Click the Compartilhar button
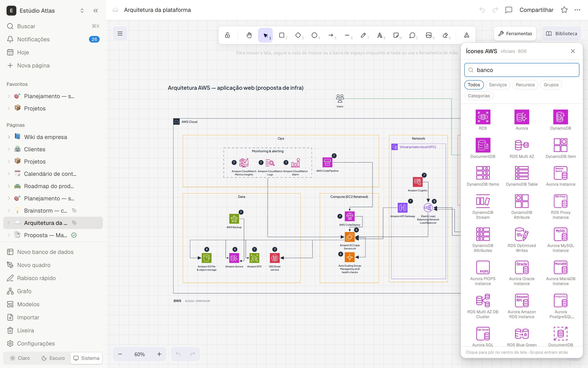Screen dimensions: 588x368 [536, 10]
